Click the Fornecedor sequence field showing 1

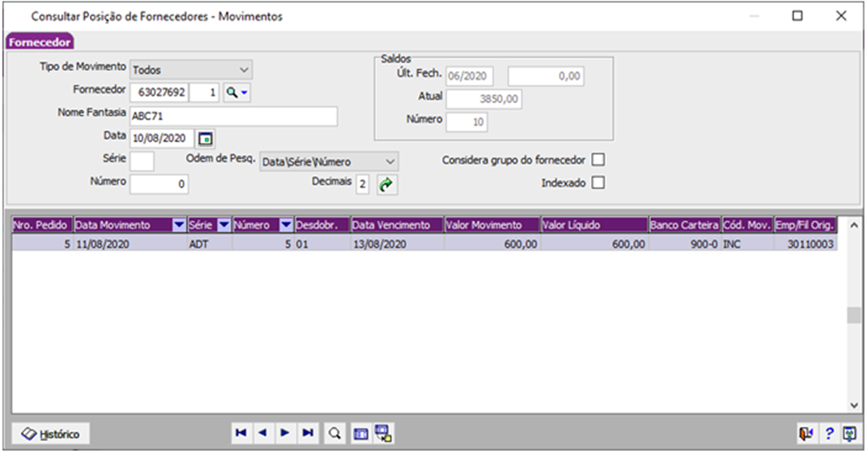[x=204, y=92]
